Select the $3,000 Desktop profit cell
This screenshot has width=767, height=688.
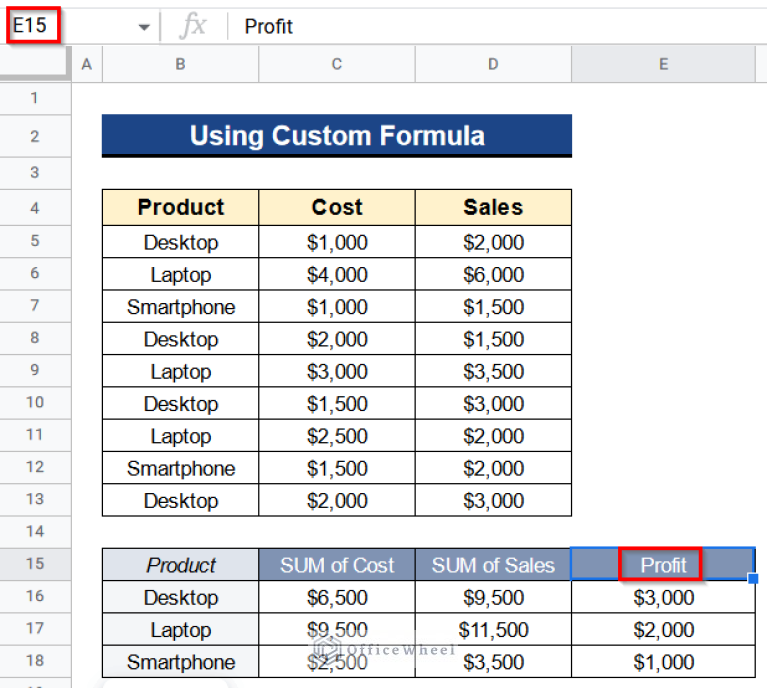(663, 598)
